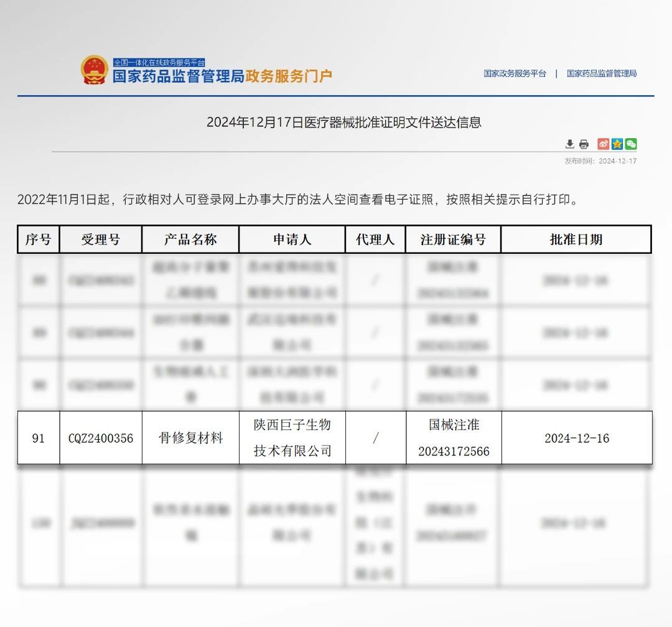
Task: Click approval date 2024-12-16 in row 91
Action: tap(577, 439)
